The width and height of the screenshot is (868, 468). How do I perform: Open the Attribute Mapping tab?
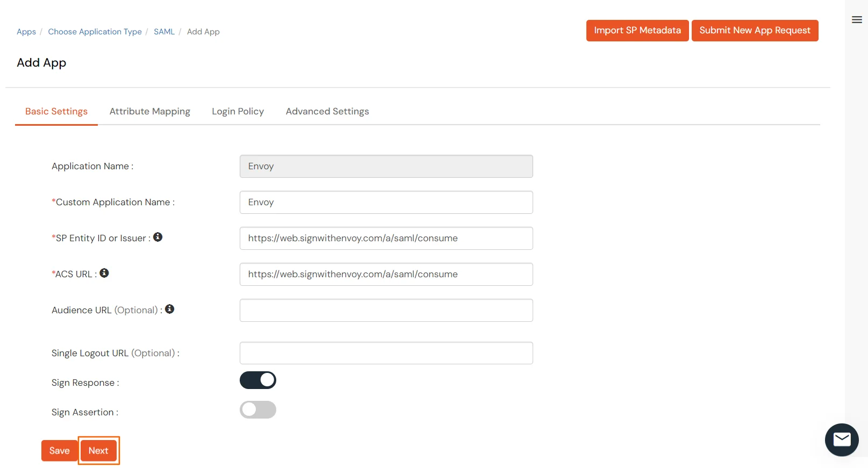(x=150, y=111)
